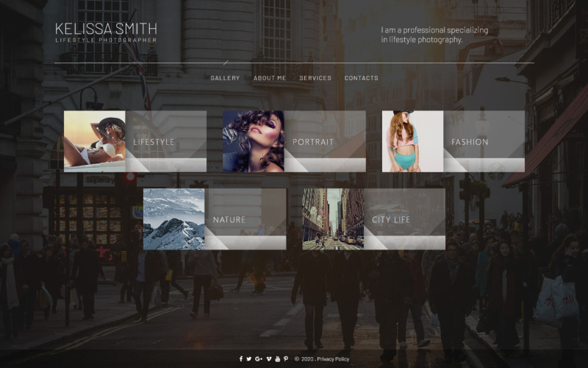Open the Facebook icon in footer
This screenshot has height=368, width=588.
(x=240, y=359)
